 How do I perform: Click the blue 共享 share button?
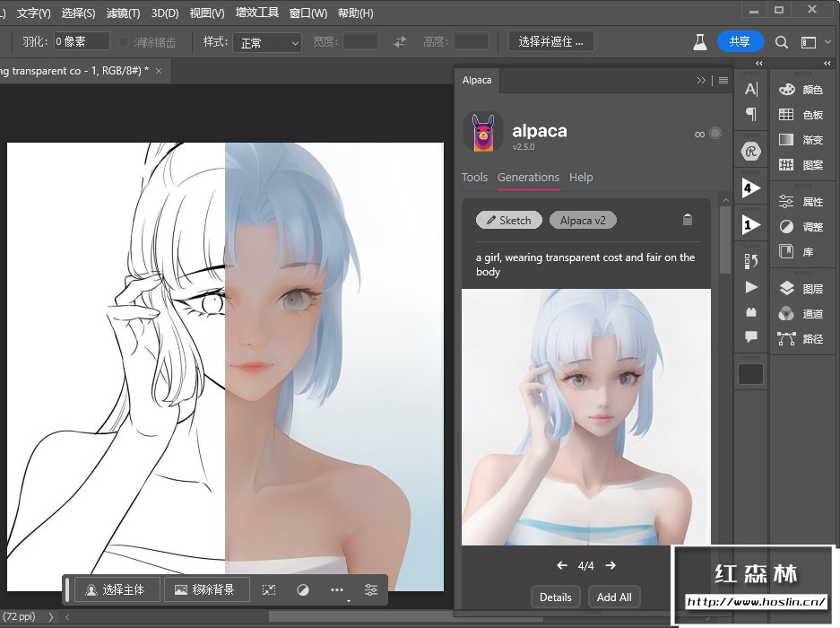(740, 41)
